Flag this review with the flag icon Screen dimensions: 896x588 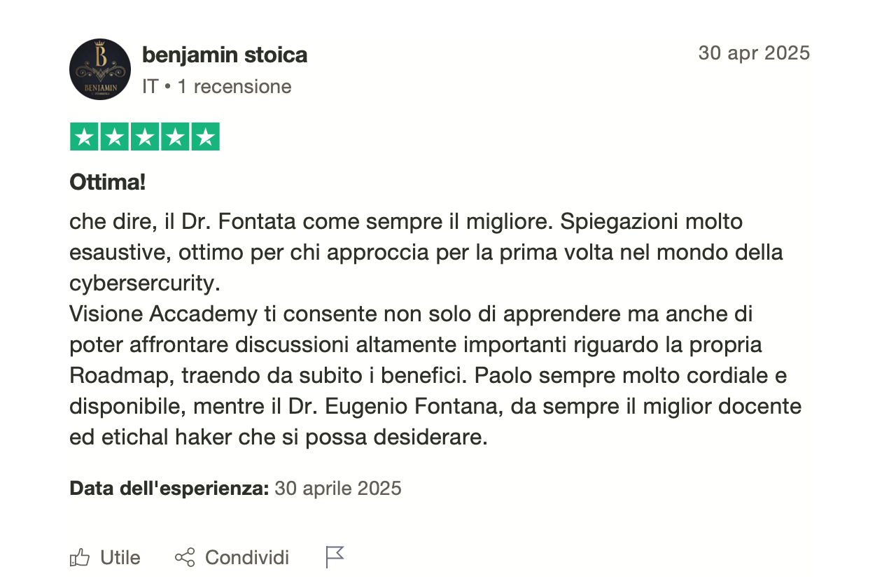point(335,557)
